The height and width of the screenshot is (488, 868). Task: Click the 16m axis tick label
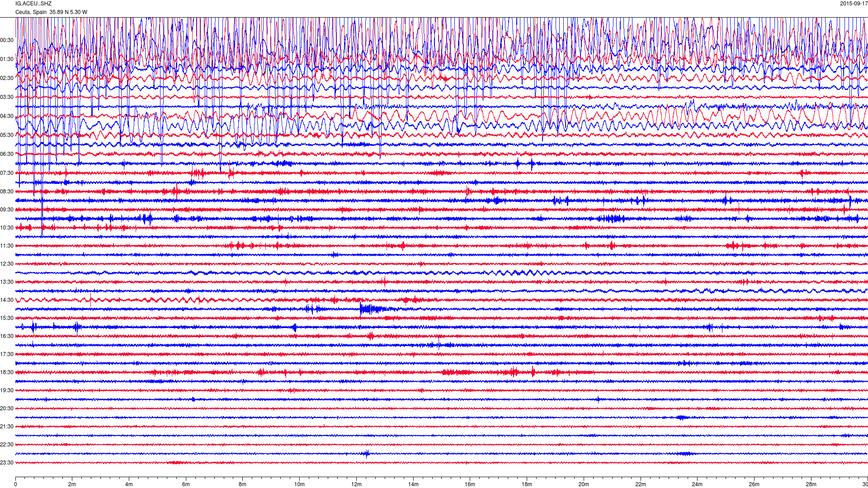coord(470,484)
